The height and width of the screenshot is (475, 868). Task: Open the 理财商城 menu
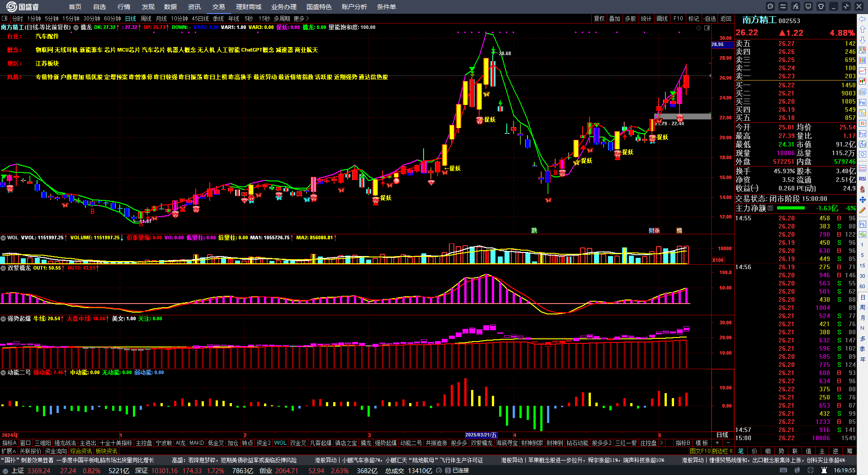249,7
